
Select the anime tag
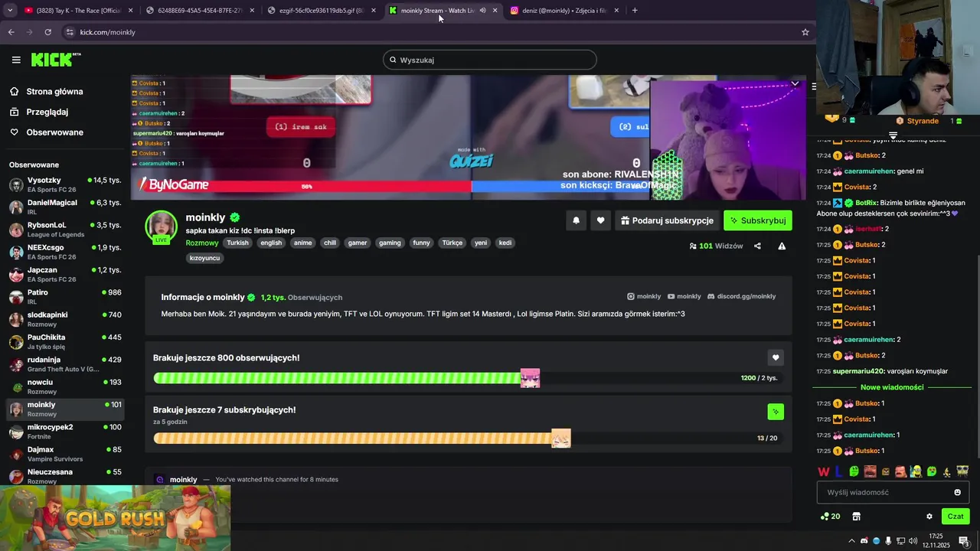click(302, 243)
